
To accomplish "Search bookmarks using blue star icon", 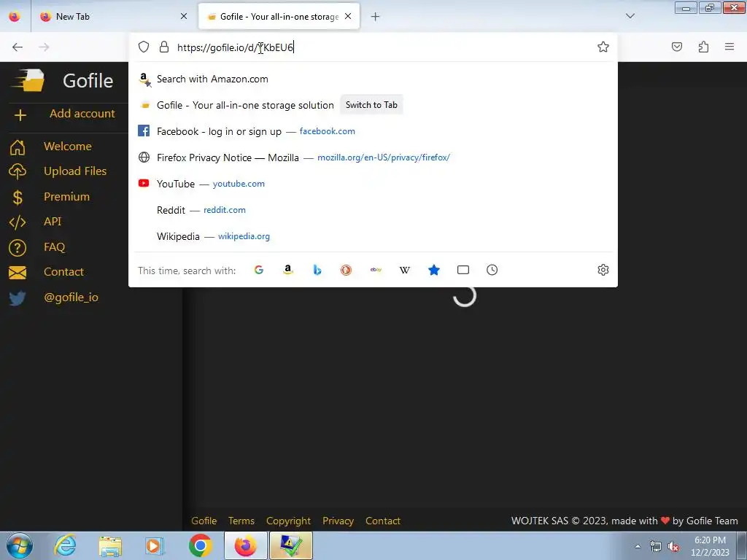I will 434,270.
